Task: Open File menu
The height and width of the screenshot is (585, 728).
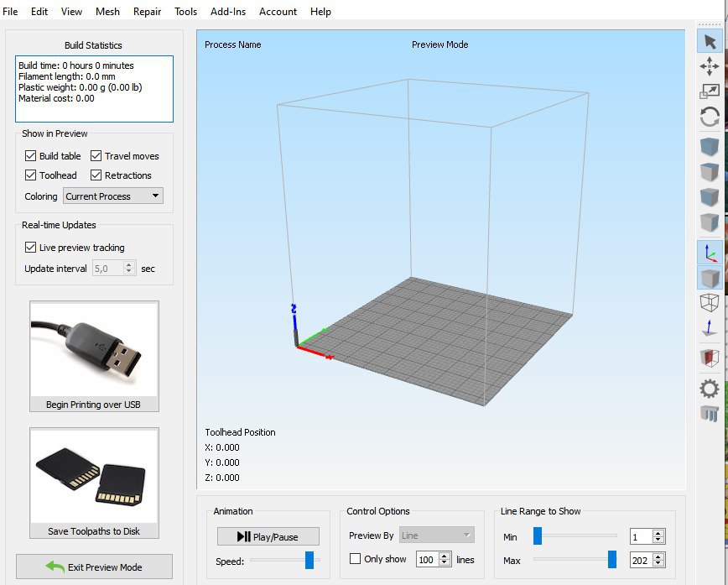Action: [10, 12]
